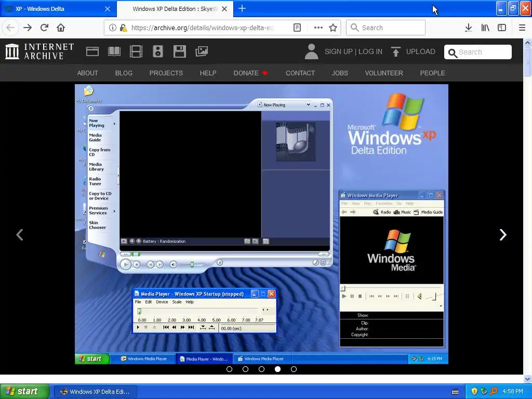Open the Audio (speaker) icon
Image resolution: width=532 pixels, height=399 pixels.
click(158, 51)
